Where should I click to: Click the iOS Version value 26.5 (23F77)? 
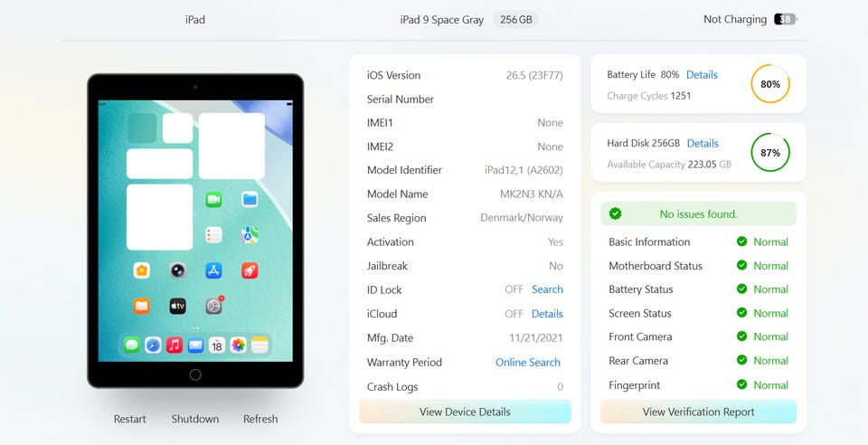pyautogui.click(x=534, y=75)
